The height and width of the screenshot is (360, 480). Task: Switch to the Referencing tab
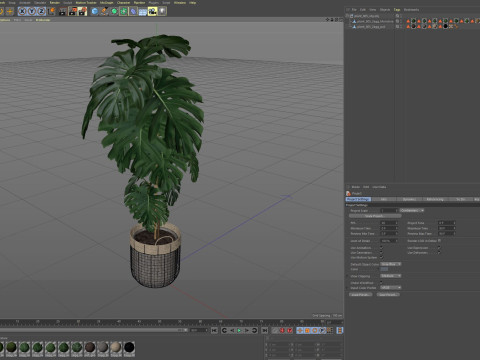tap(435, 199)
